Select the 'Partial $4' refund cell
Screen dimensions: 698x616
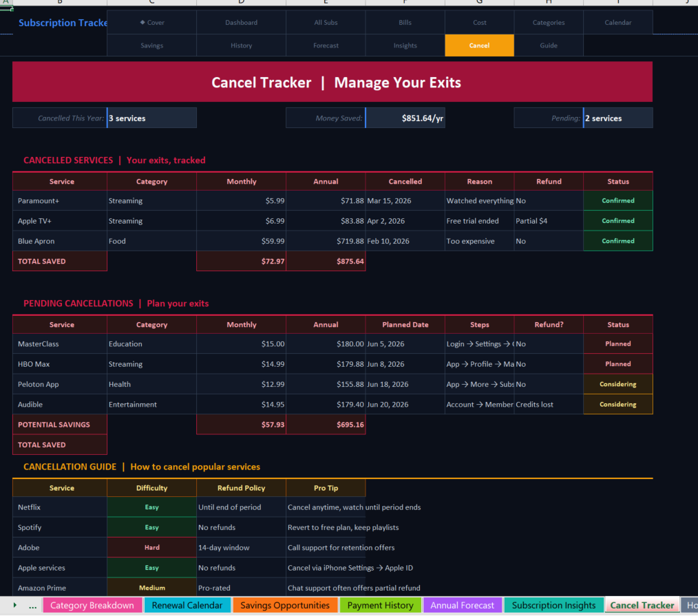[x=549, y=221]
